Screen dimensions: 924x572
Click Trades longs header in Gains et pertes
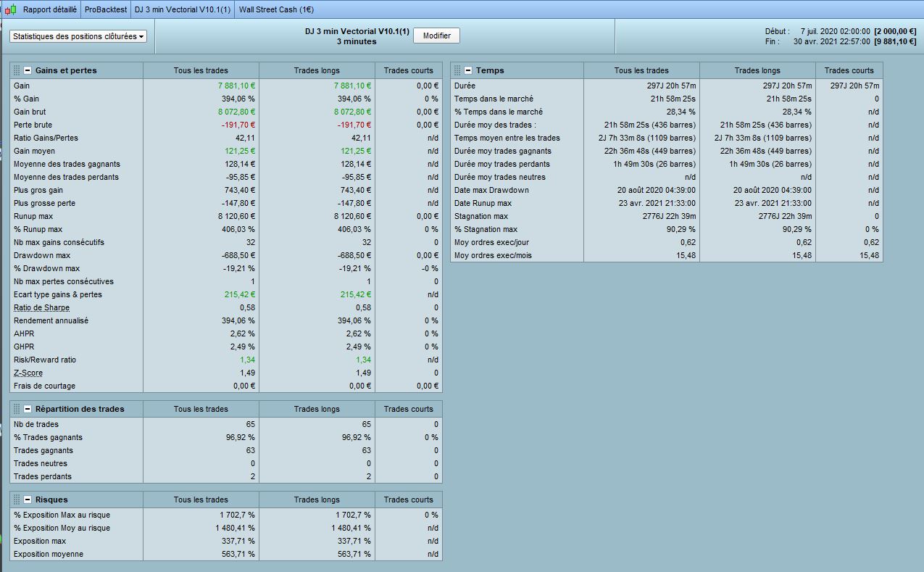(x=317, y=70)
